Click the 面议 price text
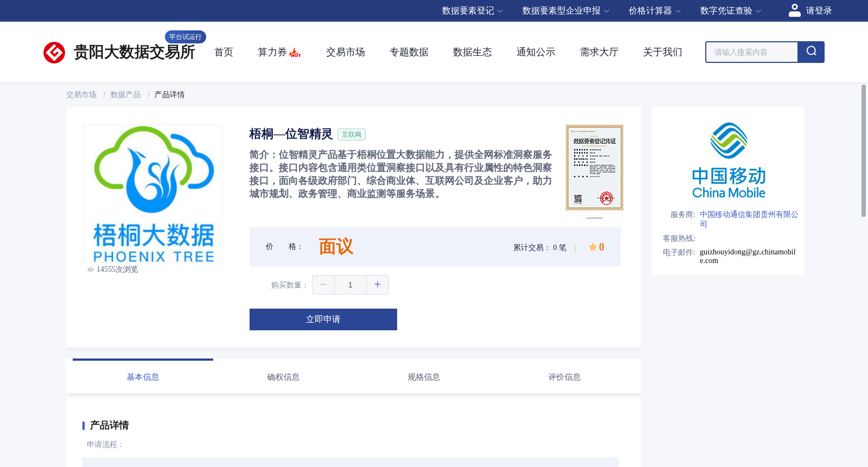The height and width of the screenshot is (467, 868). (336, 247)
